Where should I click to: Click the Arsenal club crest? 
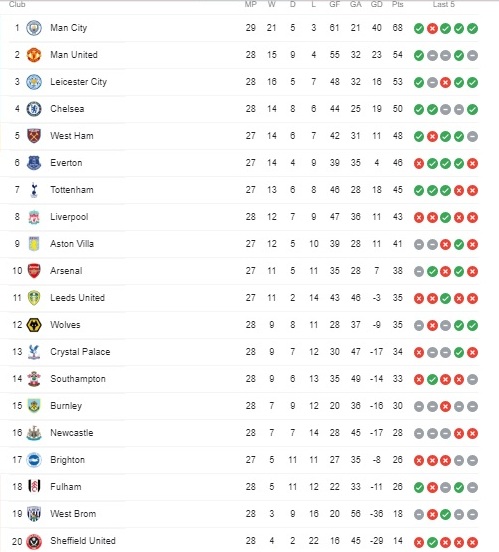34,271
